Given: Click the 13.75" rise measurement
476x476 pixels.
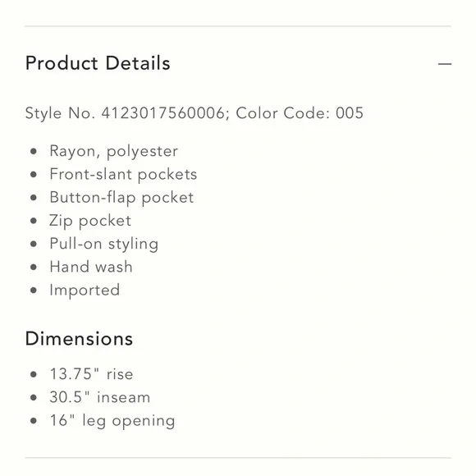Looking at the screenshot, I should click(91, 374).
